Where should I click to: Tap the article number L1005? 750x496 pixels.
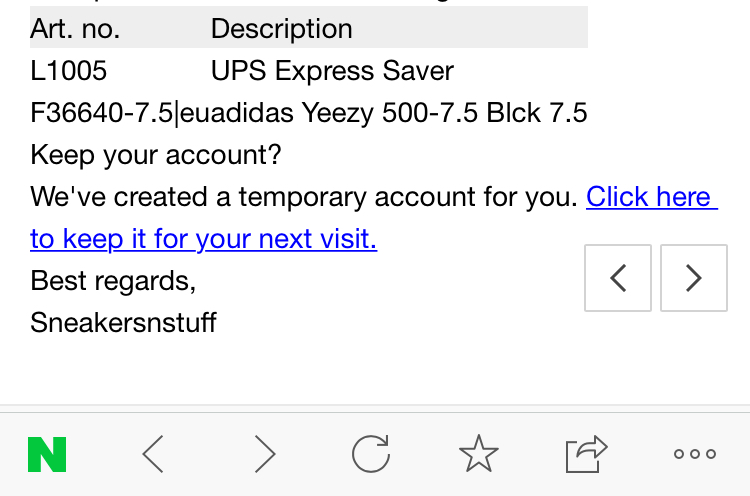[69, 71]
